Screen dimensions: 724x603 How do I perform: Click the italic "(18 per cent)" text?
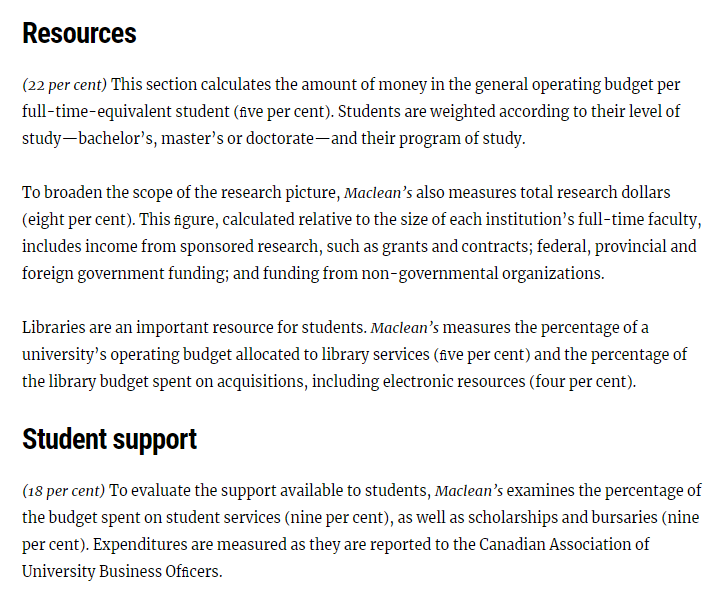(64, 490)
